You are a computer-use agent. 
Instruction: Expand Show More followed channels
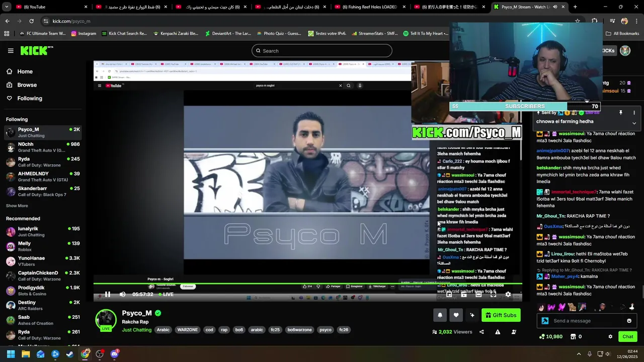click(x=17, y=206)
